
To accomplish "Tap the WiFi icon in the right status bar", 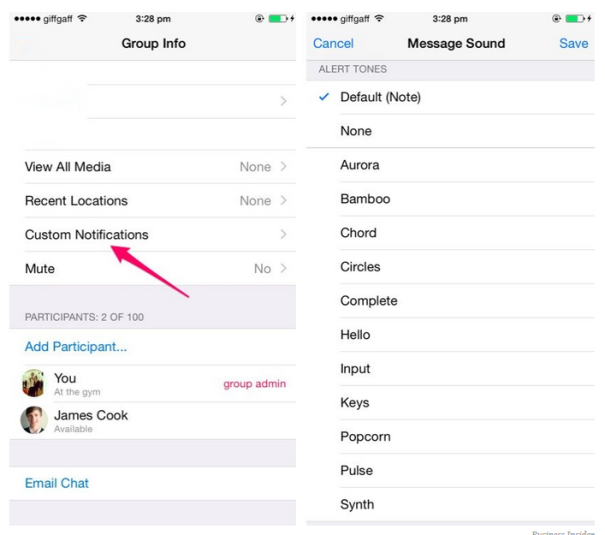I will click(380, 18).
